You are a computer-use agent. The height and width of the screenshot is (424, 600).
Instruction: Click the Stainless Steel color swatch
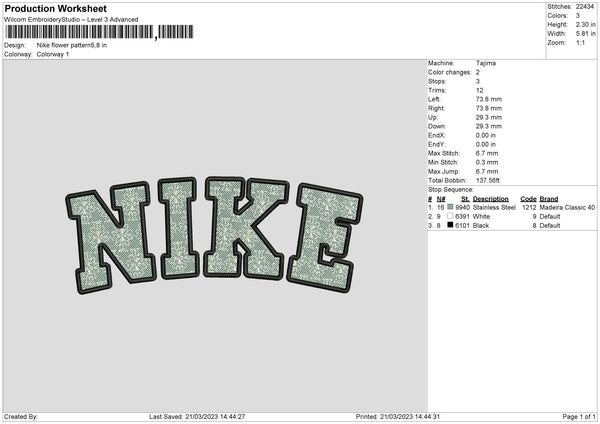point(450,207)
